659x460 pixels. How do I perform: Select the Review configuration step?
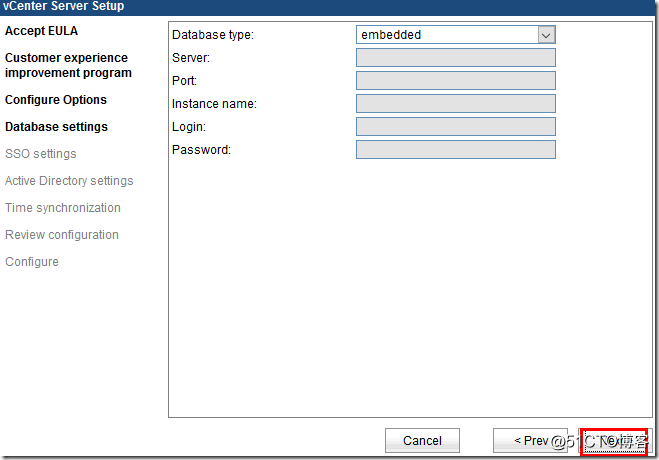62,234
